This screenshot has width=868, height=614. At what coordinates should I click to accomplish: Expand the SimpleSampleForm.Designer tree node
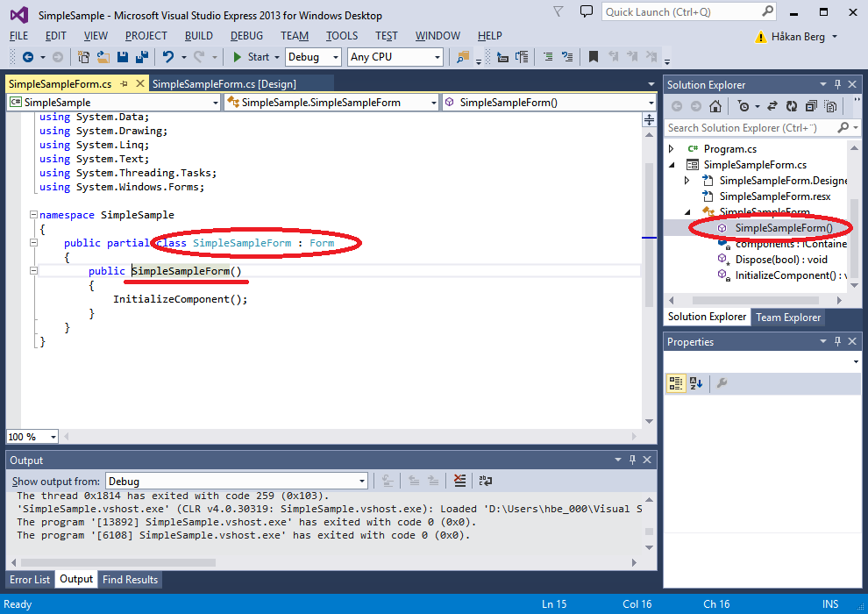pos(687,181)
